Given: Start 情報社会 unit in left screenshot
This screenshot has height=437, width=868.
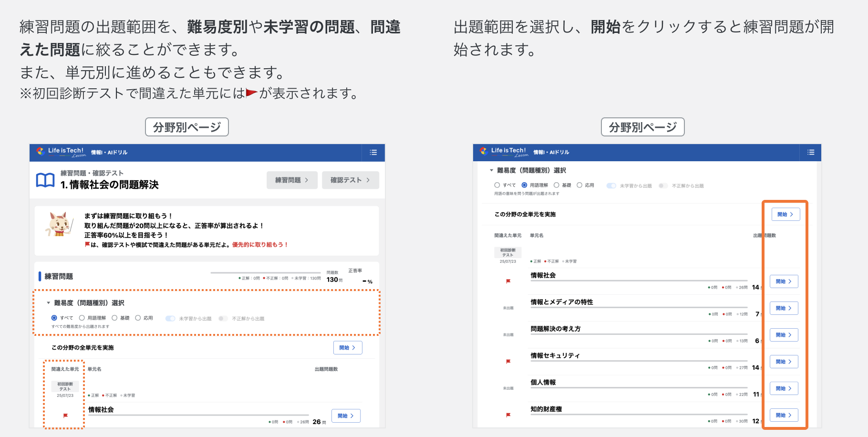Looking at the screenshot, I should click(346, 416).
